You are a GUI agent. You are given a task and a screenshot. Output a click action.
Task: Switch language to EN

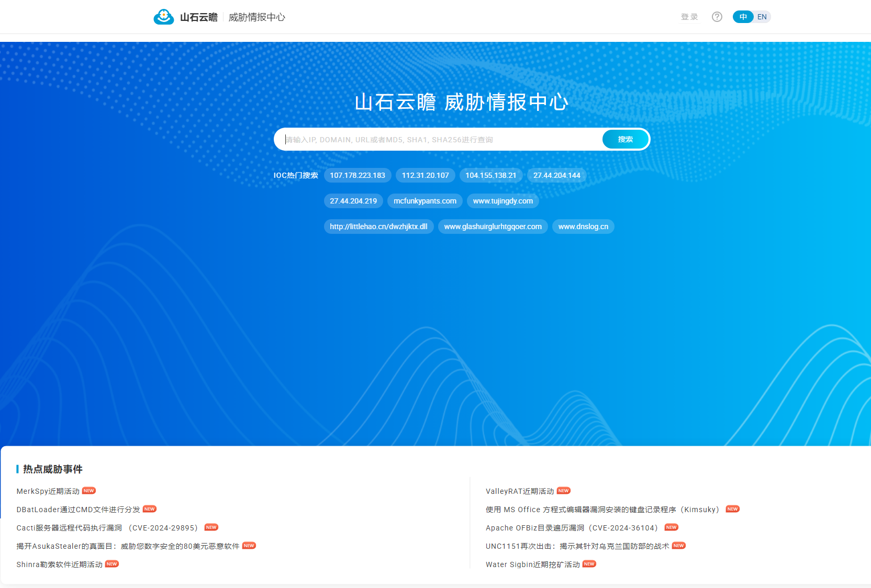tap(762, 16)
